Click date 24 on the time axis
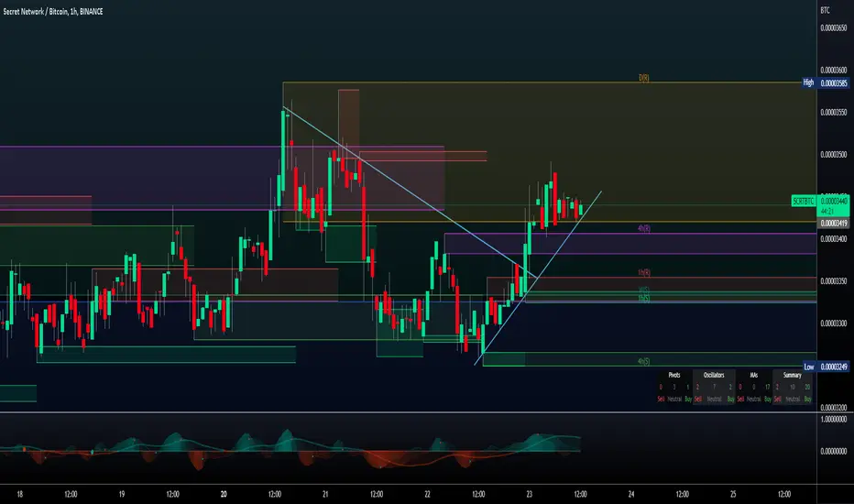This screenshot has width=854, height=504. tap(631, 494)
